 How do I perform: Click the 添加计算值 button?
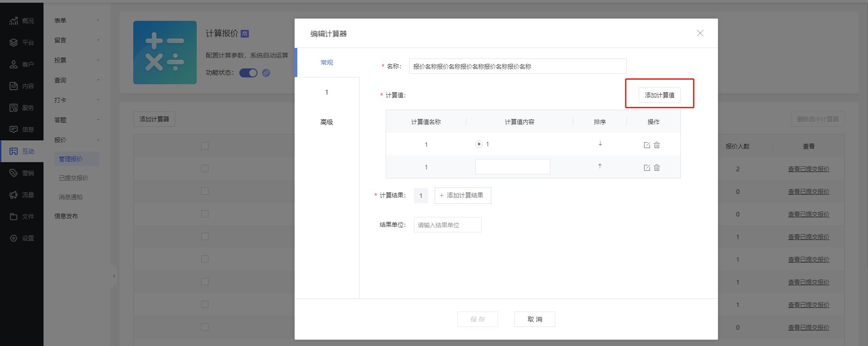point(659,95)
